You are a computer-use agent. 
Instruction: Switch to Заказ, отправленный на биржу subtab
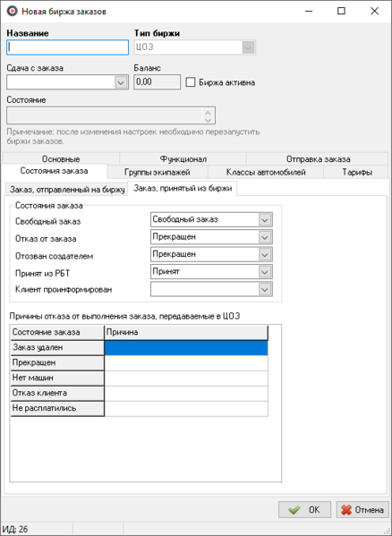tap(66, 190)
